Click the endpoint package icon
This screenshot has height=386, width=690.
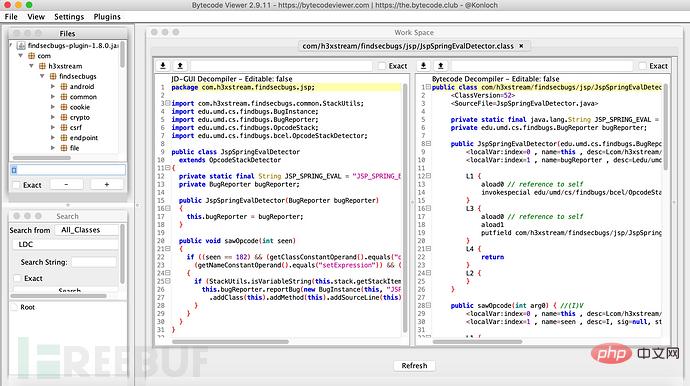tap(64, 138)
